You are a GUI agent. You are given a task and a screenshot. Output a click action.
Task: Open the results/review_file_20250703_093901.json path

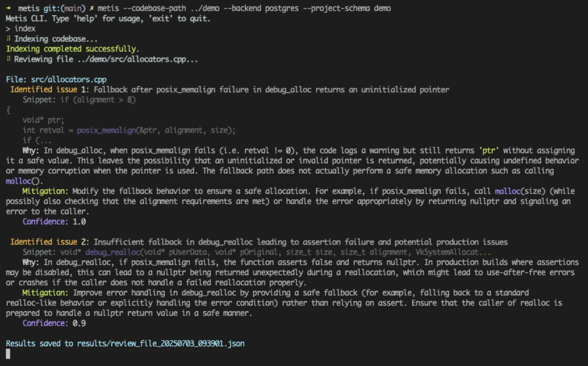pos(160,343)
